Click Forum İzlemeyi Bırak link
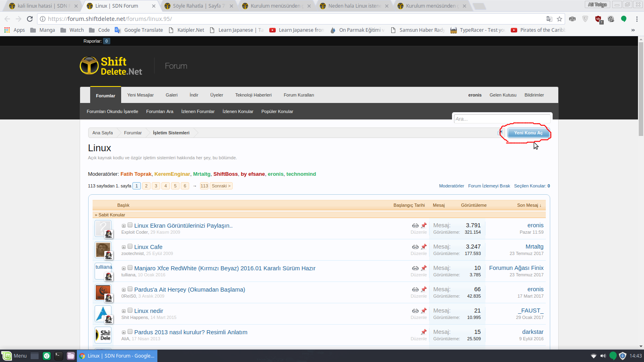 [x=489, y=186]
